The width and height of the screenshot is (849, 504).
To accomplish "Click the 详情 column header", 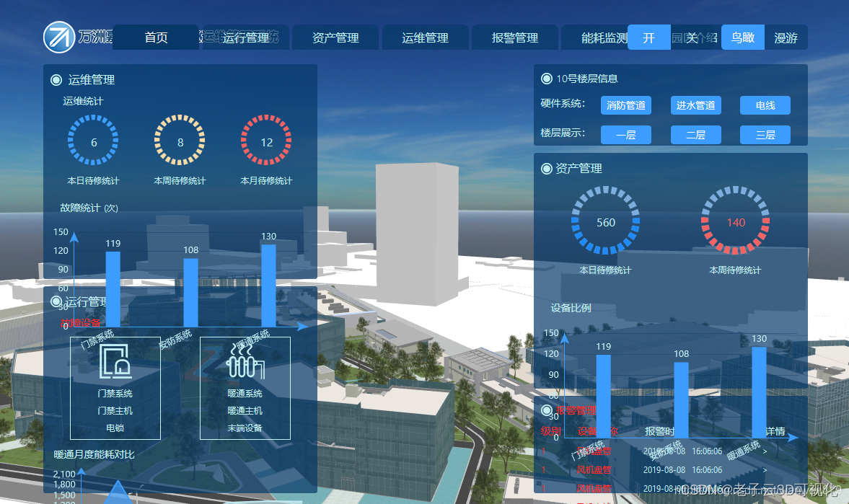I will coord(775,431).
